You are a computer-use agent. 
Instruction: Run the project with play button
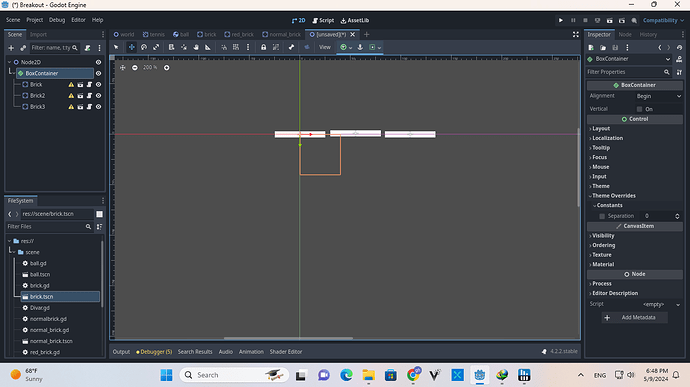(561, 20)
